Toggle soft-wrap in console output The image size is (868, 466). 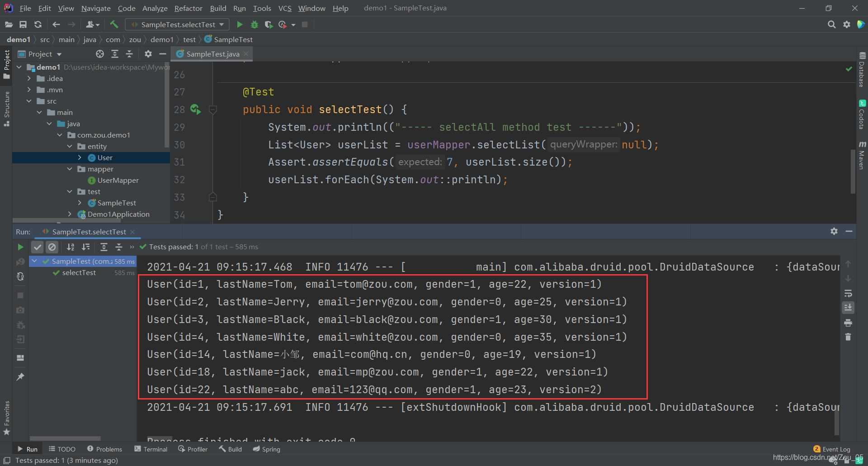848,293
